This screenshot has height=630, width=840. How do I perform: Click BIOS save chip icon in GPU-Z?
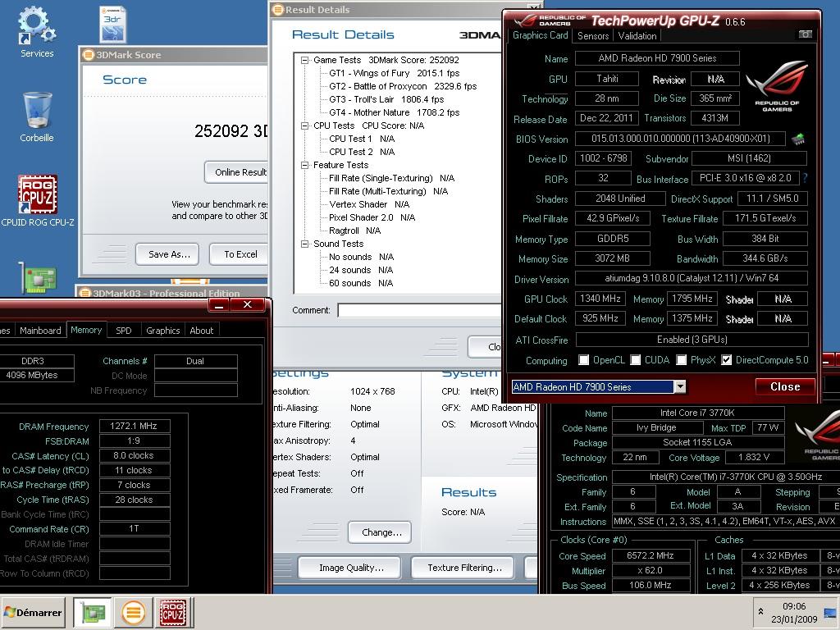tap(798, 139)
